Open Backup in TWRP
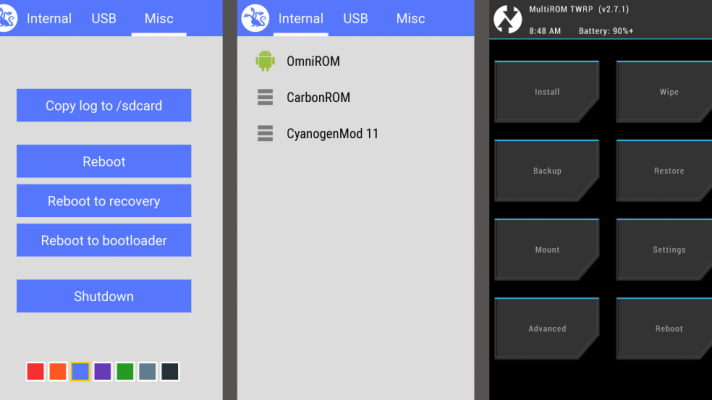The width and height of the screenshot is (712, 400). point(547,171)
